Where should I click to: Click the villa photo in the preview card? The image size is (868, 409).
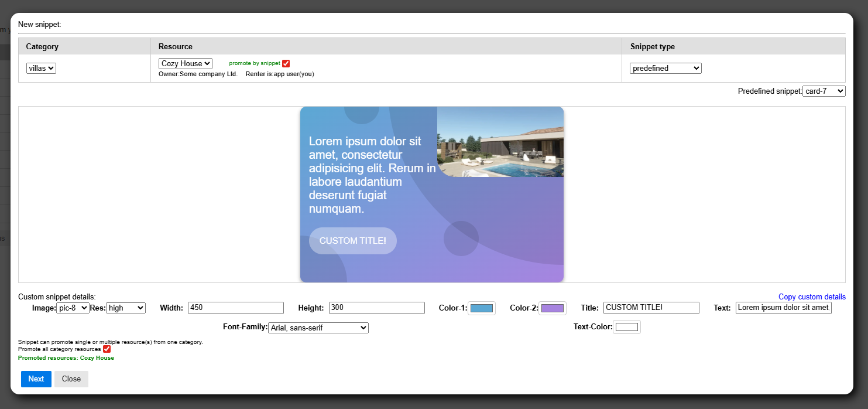click(x=500, y=142)
